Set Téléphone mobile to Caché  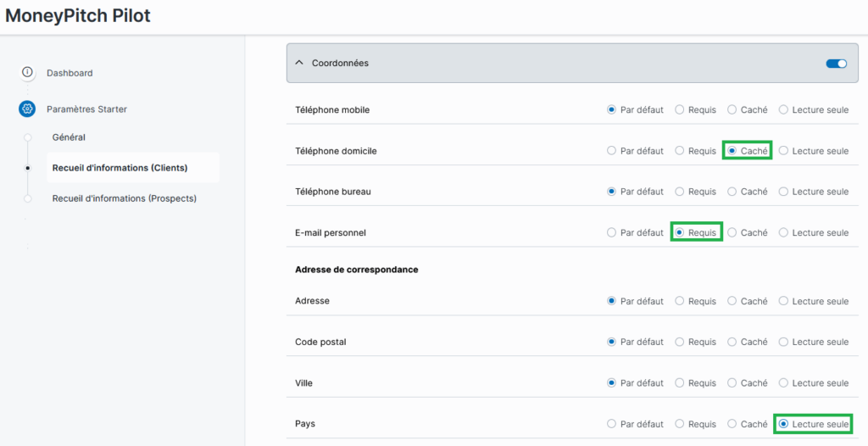point(732,110)
